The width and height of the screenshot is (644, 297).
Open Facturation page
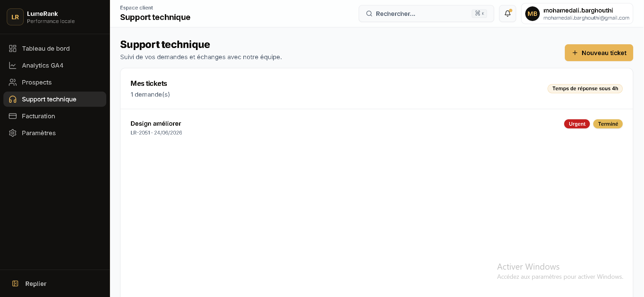(55, 116)
